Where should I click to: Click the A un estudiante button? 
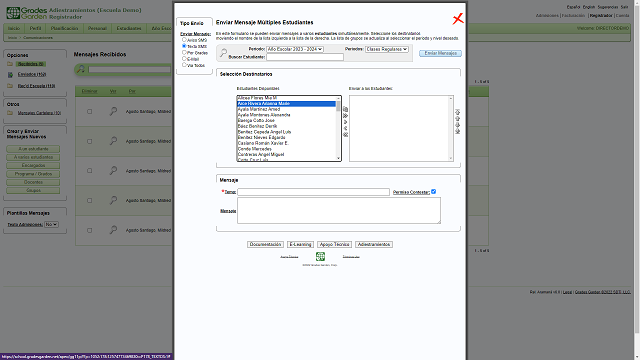pos(33,149)
